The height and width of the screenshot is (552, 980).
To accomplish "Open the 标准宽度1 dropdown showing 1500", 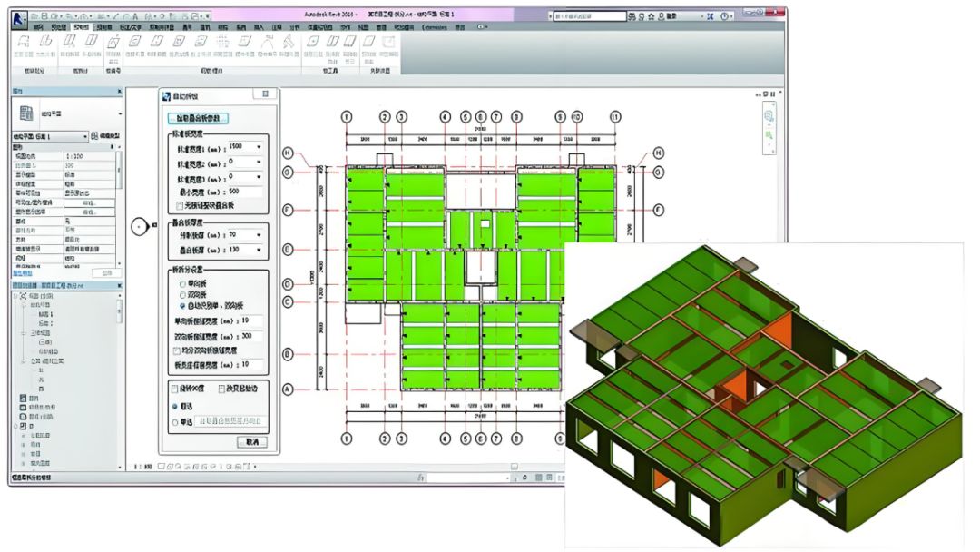I will (x=259, y=147).
